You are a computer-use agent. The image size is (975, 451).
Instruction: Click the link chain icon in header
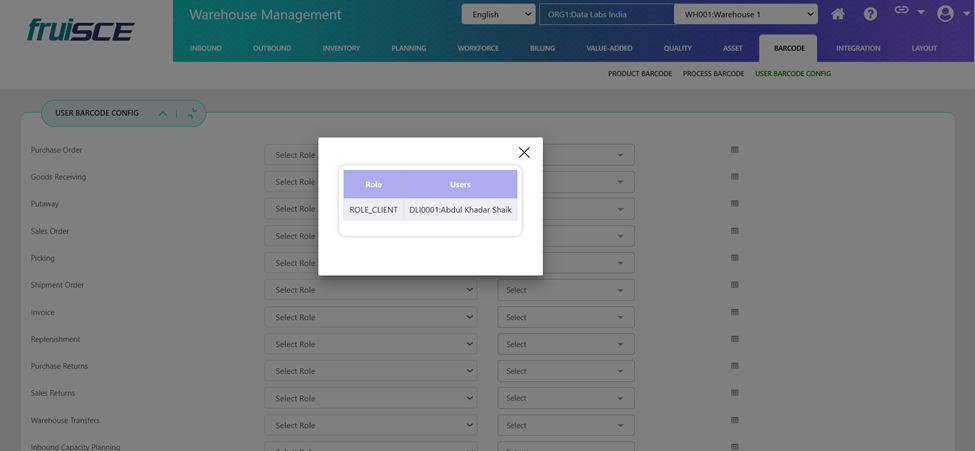click(901, 11)
